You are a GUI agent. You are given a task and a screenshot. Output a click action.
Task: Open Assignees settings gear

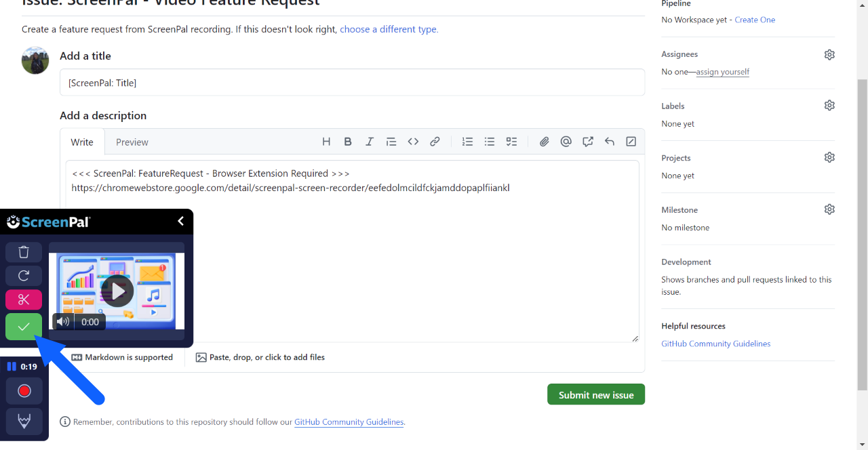(x=829, y=54)
